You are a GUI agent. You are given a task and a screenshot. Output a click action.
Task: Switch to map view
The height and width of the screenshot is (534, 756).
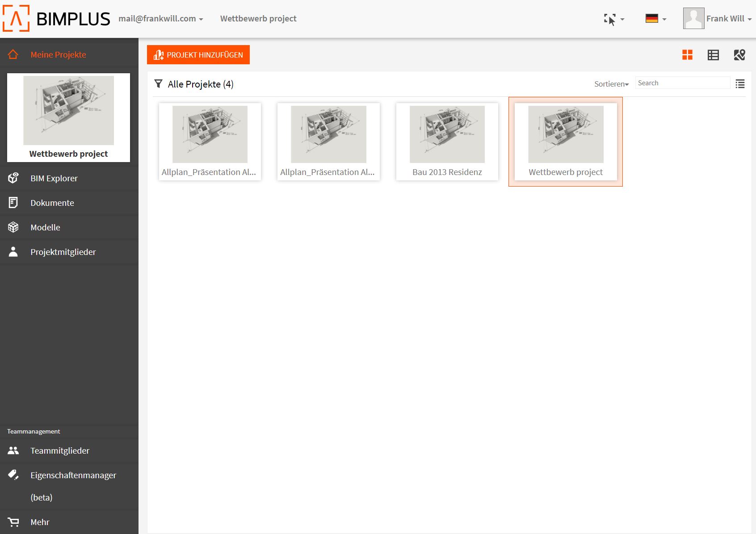pyautogui.click(x=739, y=55)
